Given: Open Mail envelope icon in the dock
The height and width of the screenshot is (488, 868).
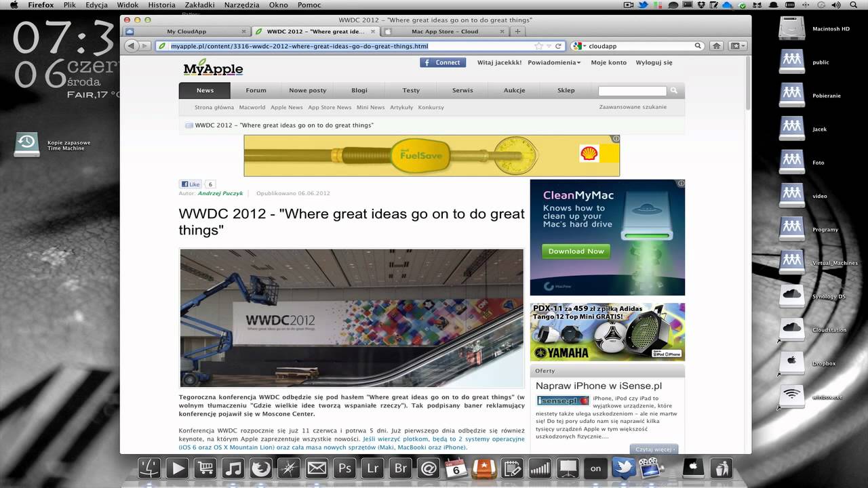Looking at the screenshot, I should (317, 468).
